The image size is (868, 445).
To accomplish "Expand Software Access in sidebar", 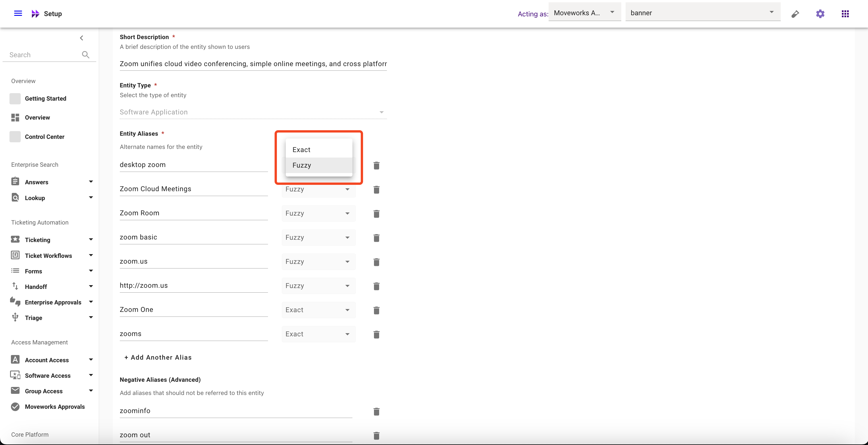I will click(91, 375).
